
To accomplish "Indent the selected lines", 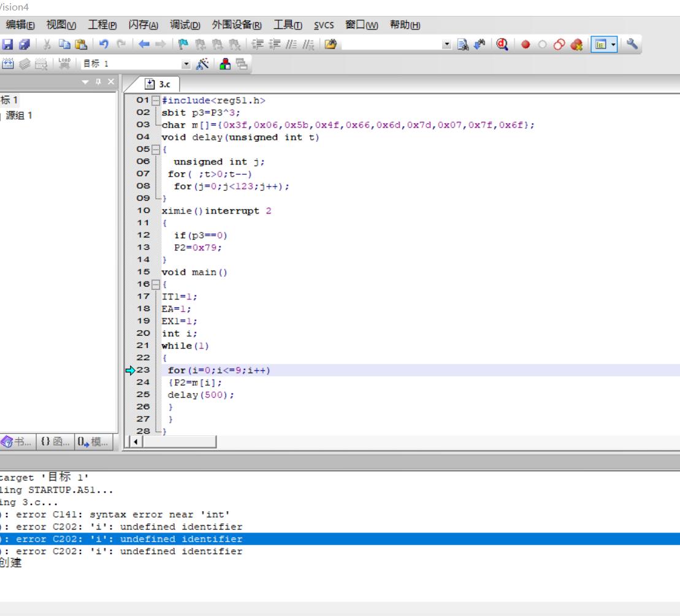I will (258, 44).
